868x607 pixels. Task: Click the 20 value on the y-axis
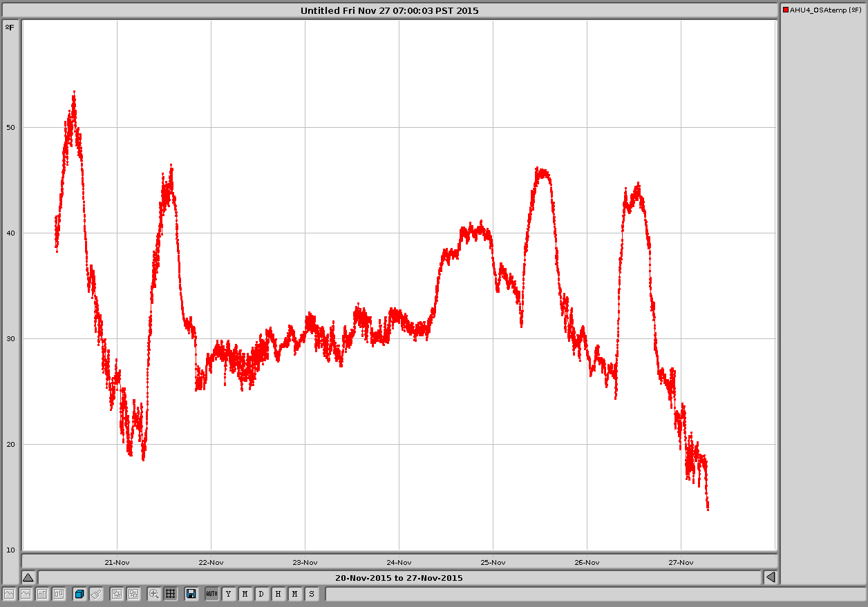pyautogui.click(x=10, y=445)
